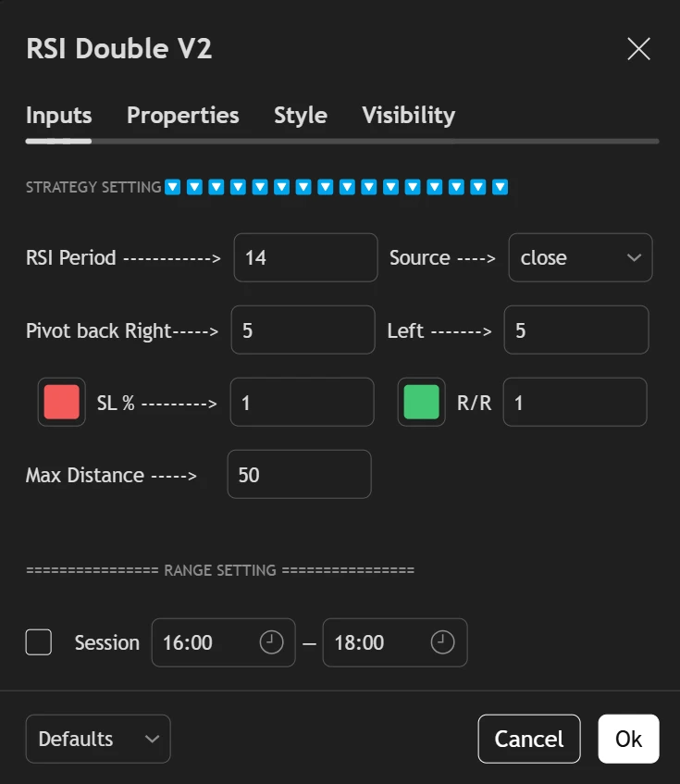This screenshot has height=784, width=680.
Task: Enable the Session checkbox
Action: point(39,642)
